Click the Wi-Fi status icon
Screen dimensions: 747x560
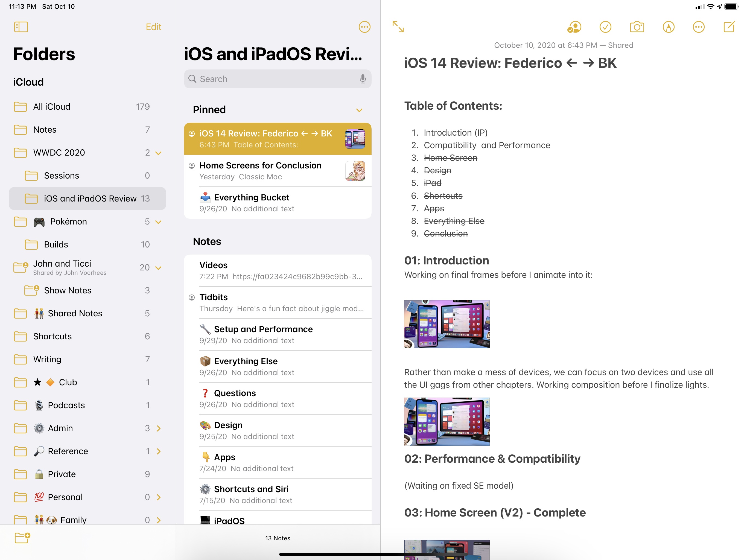(711, 6)
